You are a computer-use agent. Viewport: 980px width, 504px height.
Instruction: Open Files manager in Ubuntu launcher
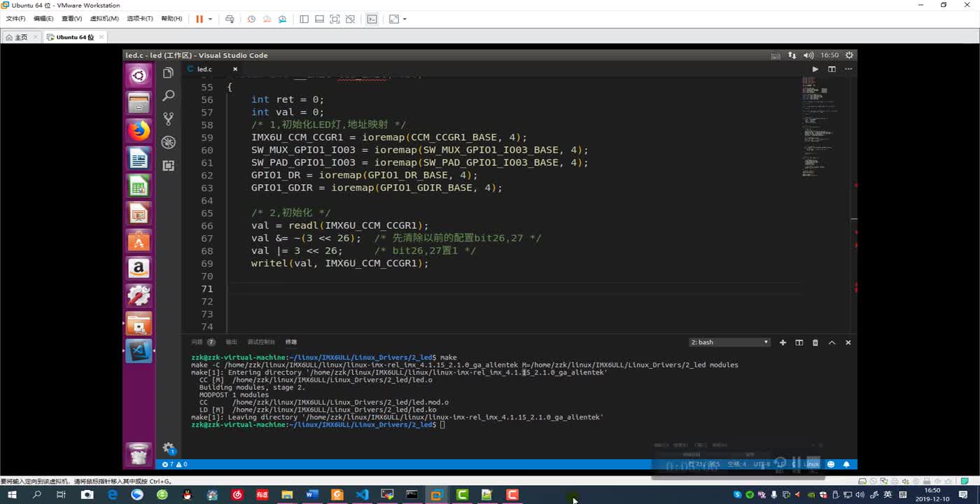coord(139,103)
